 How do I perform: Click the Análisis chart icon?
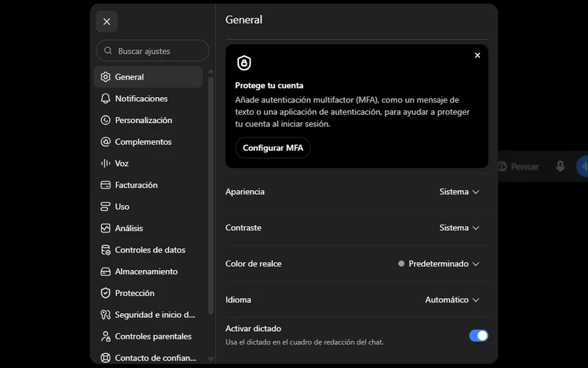click(x=105, y=228)
